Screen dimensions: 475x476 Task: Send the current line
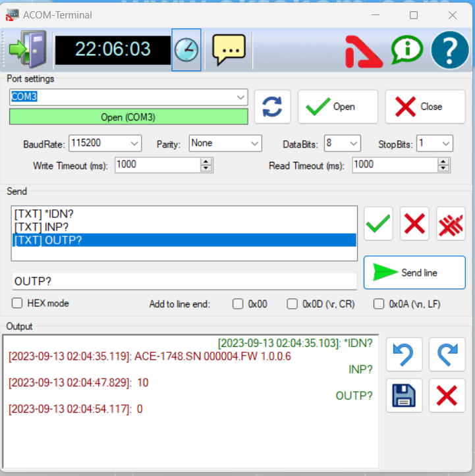point(414,273)
